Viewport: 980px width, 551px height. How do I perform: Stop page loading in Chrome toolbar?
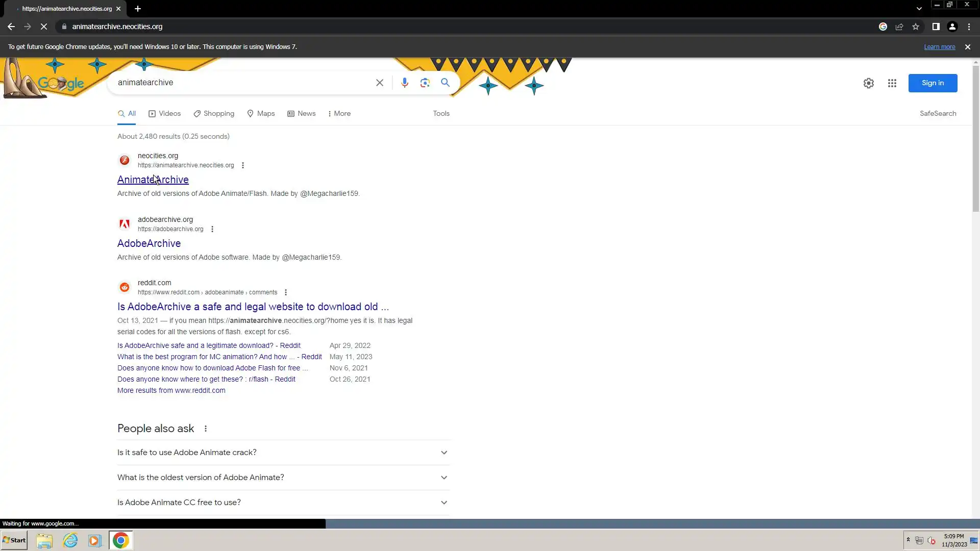(x=44, y=27)
